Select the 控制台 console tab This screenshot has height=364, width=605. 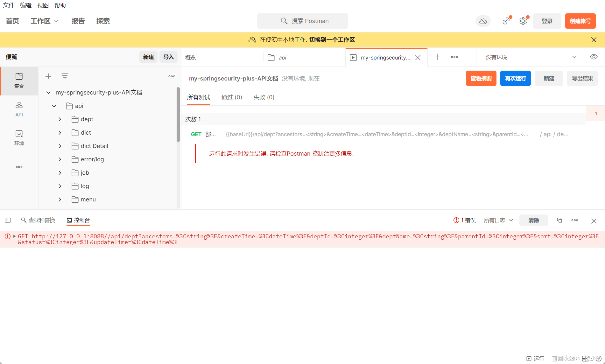[x=78, y=220]
